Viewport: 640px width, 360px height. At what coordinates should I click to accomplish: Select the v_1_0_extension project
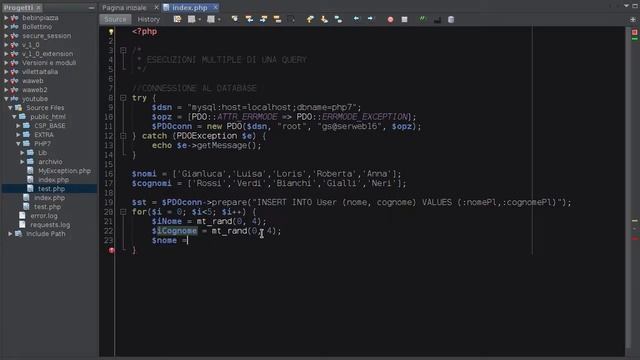[47, 54]
